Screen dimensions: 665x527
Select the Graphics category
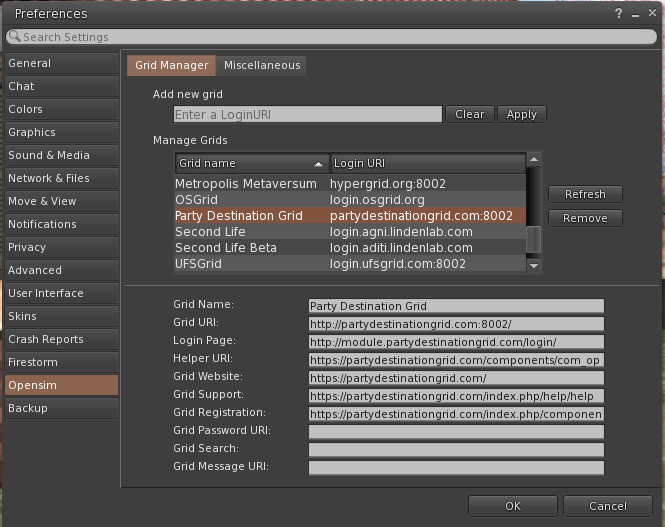(x=62, y=132)
